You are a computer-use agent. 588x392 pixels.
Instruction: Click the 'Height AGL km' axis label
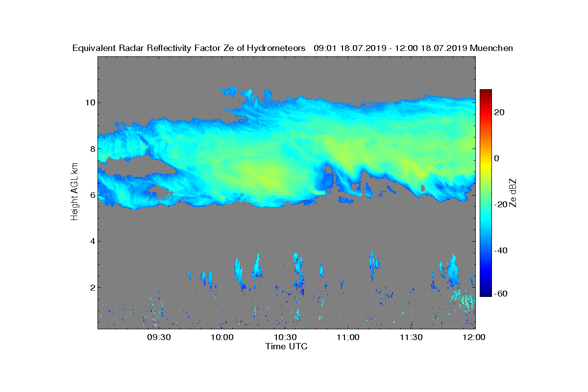coord(74,192)
